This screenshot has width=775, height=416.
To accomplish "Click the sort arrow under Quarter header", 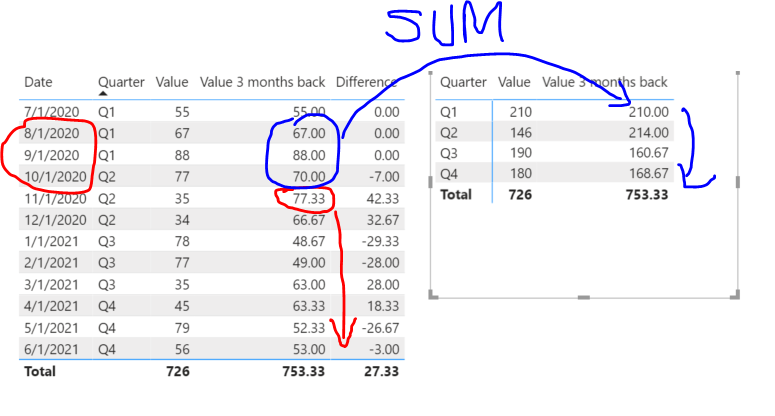I will pyautogui.click(x=103, y=93).
